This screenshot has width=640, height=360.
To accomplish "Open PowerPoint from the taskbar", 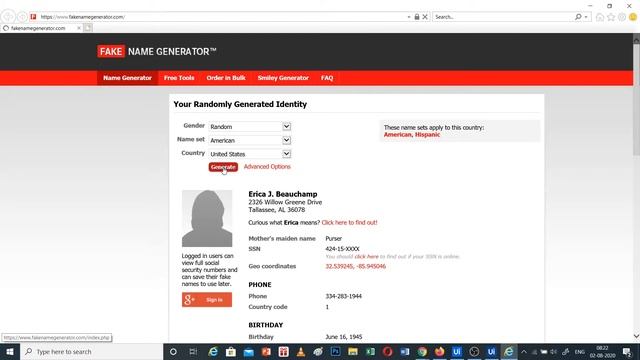I will click(266, 351).
